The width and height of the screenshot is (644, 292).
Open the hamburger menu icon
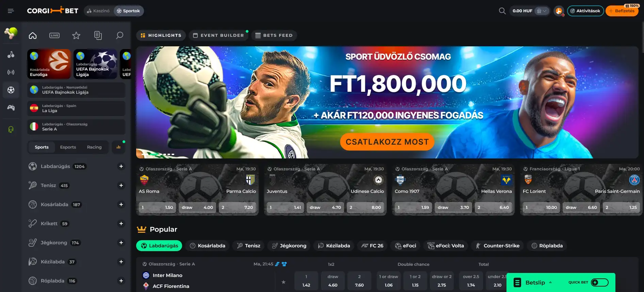[x=11, y=11]
